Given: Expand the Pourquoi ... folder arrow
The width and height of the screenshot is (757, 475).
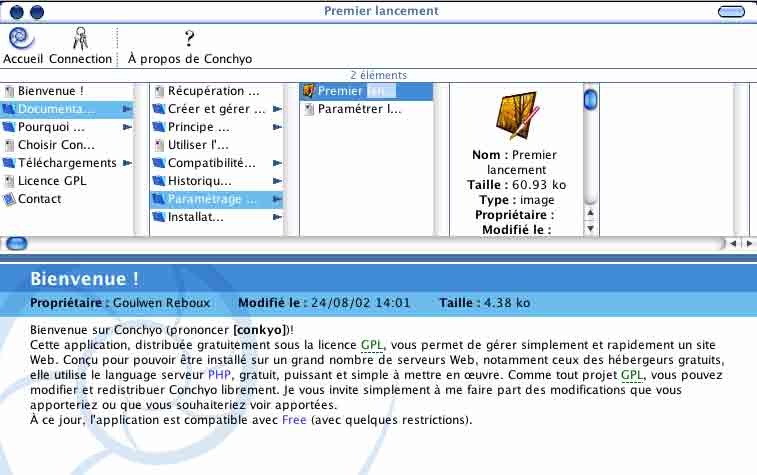Looking at the screenshot, I should (127, 127).
